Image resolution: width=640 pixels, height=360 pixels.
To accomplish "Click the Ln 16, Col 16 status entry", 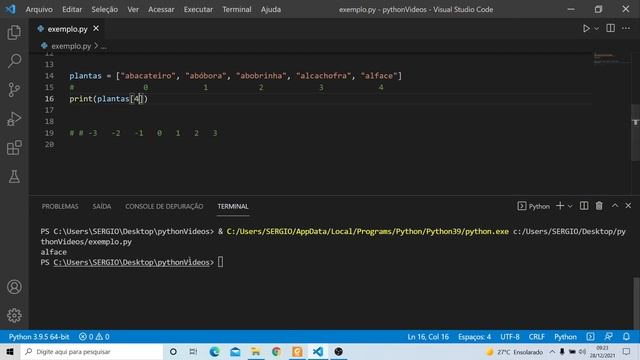I will click(x=428, y=337).
